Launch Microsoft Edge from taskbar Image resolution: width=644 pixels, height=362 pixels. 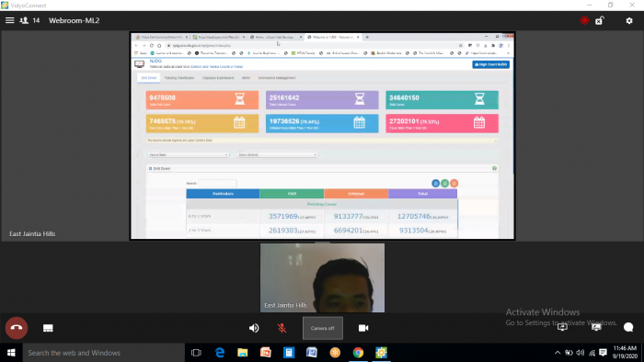[x=220, y=353]
